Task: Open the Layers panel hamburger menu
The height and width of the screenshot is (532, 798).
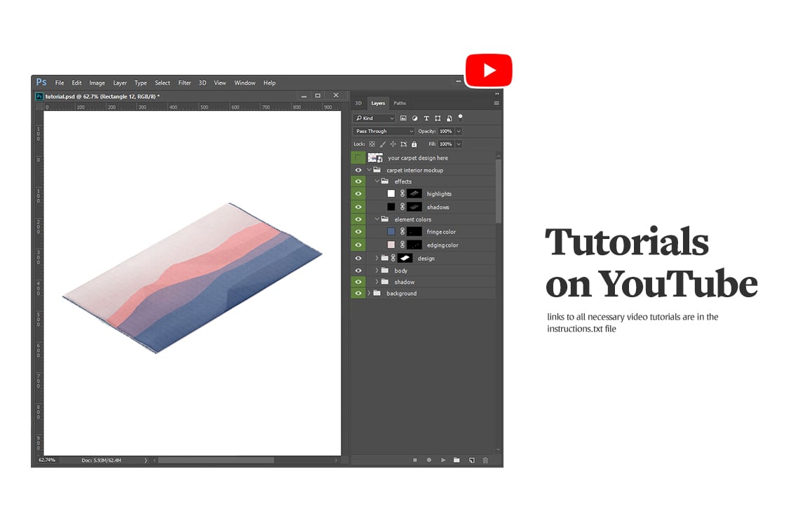Action: (496, 103)
